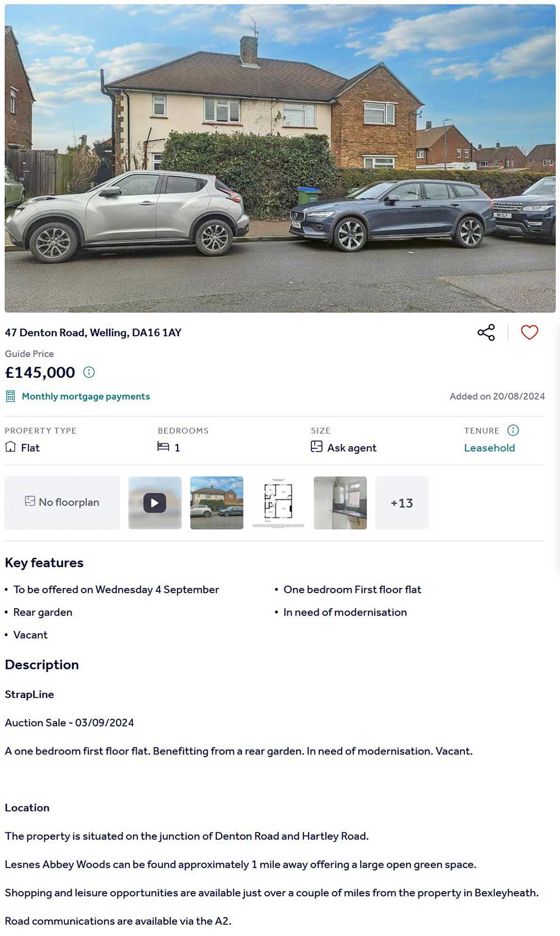
Task: Save property with the heart icon
Action: [529, 332]
